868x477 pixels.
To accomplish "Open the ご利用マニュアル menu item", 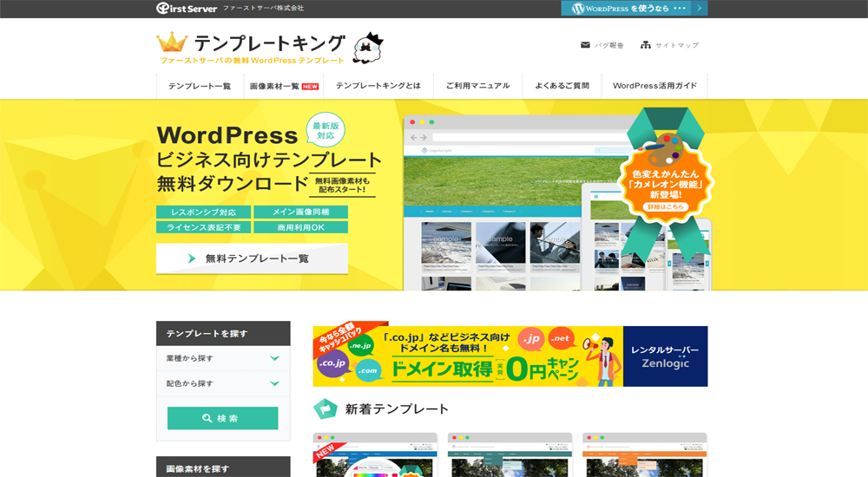I will 477,86.
